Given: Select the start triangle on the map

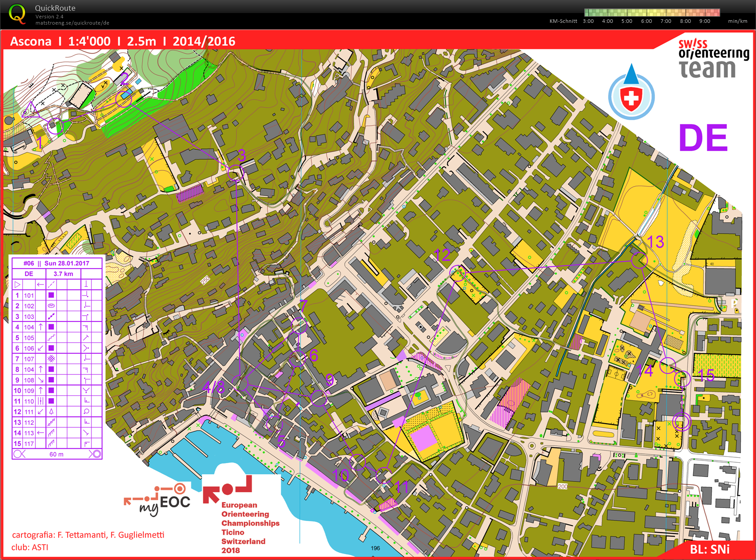Looking at the screenshot, I should [31, 110].
